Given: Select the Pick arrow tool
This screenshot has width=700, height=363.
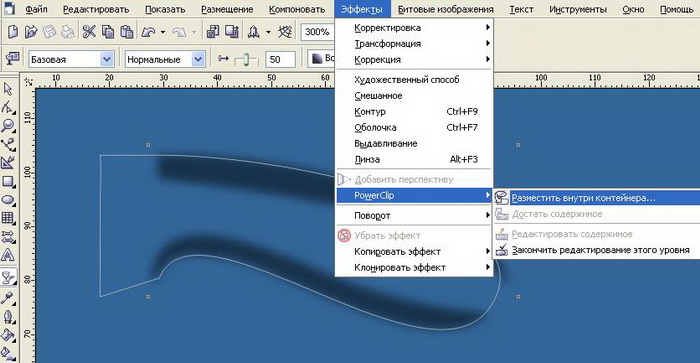Looking at the screenshot, I should click(x=8, y=89).
